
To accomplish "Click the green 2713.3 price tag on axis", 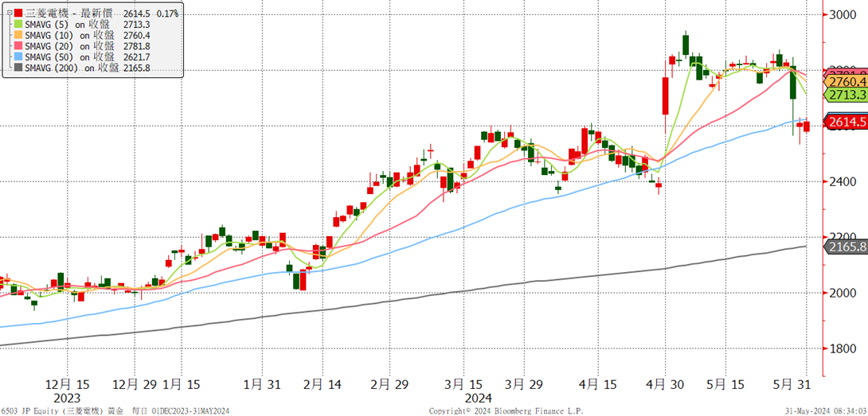I will [847, 95].
